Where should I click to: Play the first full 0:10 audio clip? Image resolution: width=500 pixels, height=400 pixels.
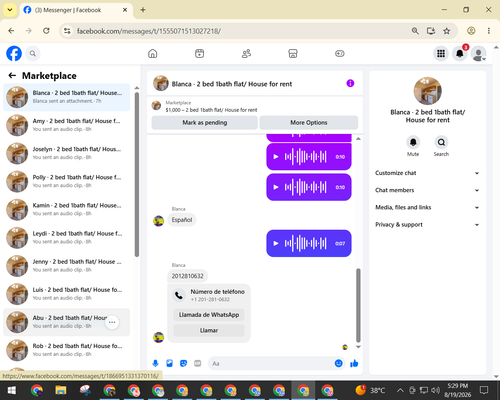[276, 157]
